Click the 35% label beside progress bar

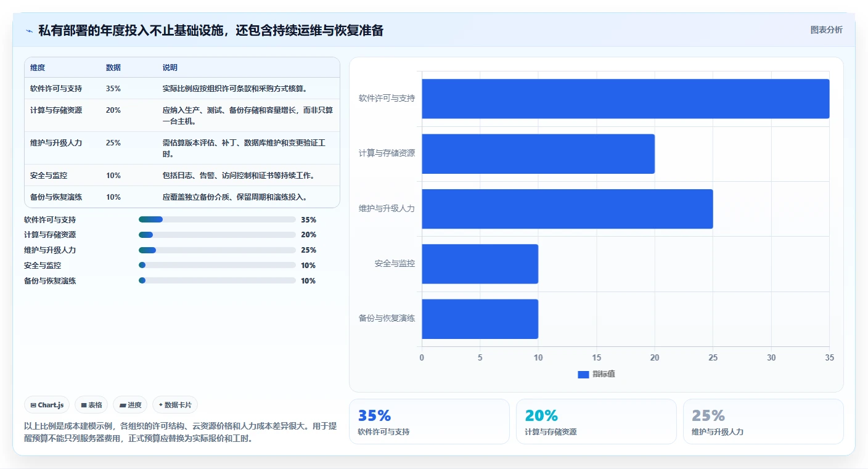pos(308,219)
